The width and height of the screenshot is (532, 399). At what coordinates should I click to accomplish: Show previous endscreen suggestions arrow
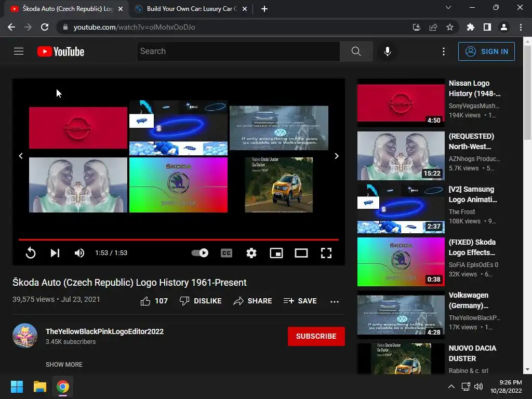21,156
